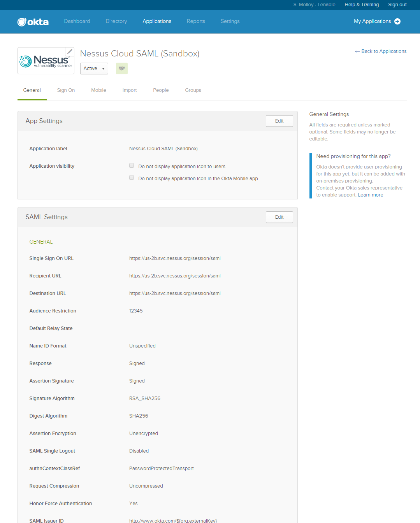The height and width of the screenshot is (523, 420).
Task: Open the Active status dropdown
Action: (x=94, y=68)
